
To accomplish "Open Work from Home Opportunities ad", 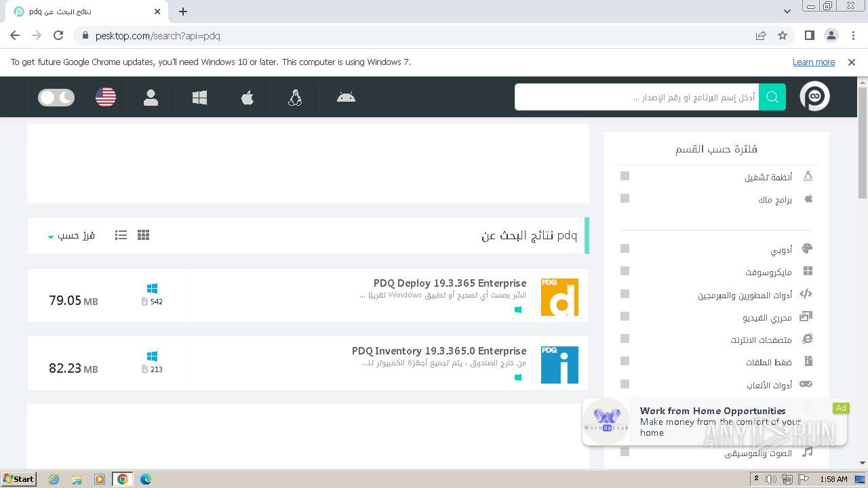I will click(x=714, y=422).
